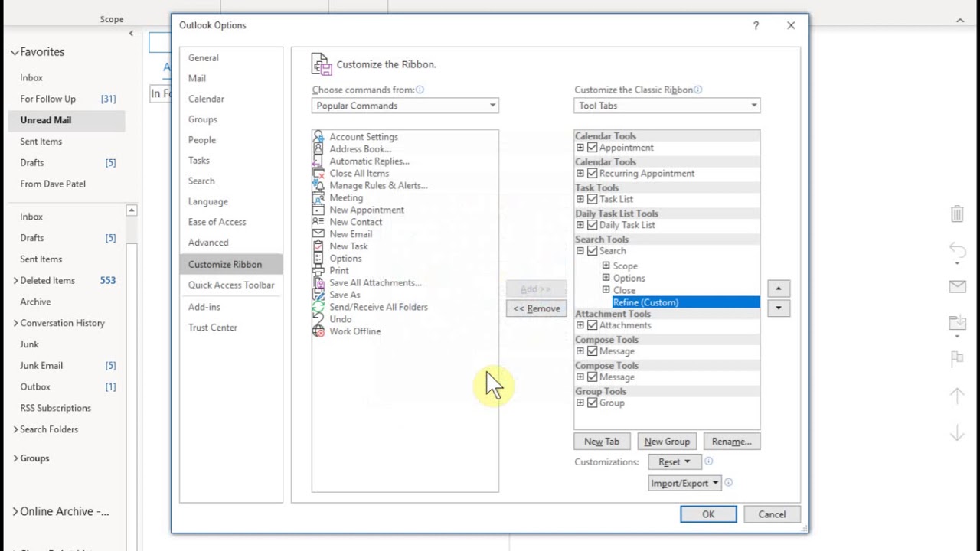Open the Import/Export dropdown
The height and width of the screenshot is (551, 980).
[684, 483]
